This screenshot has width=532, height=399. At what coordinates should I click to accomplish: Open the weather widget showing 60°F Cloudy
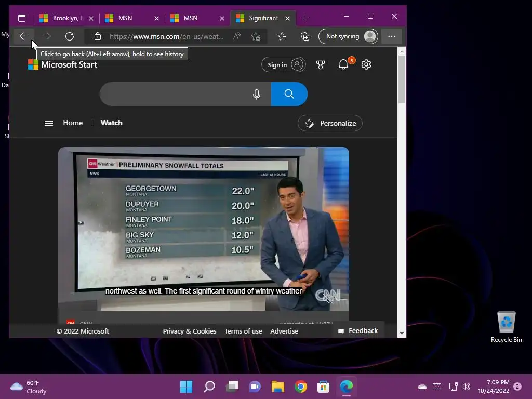pyautogui.click(x=29, y=387)
